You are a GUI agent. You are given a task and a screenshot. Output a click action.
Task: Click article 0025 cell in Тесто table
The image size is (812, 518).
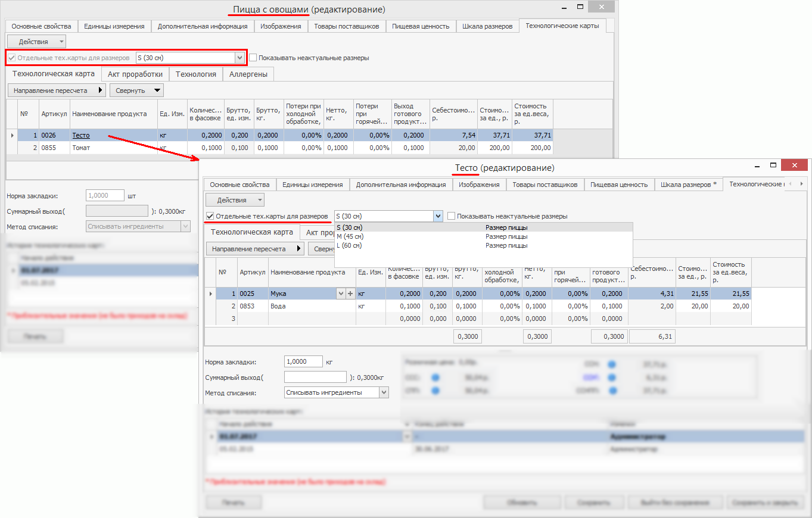point(253,294)
